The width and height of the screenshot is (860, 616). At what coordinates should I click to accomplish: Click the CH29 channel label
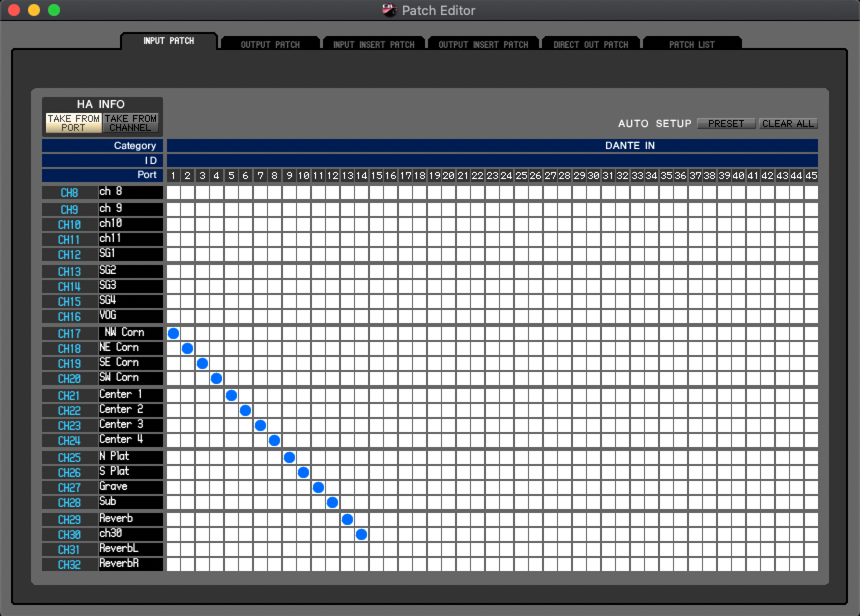pos(69,519)
